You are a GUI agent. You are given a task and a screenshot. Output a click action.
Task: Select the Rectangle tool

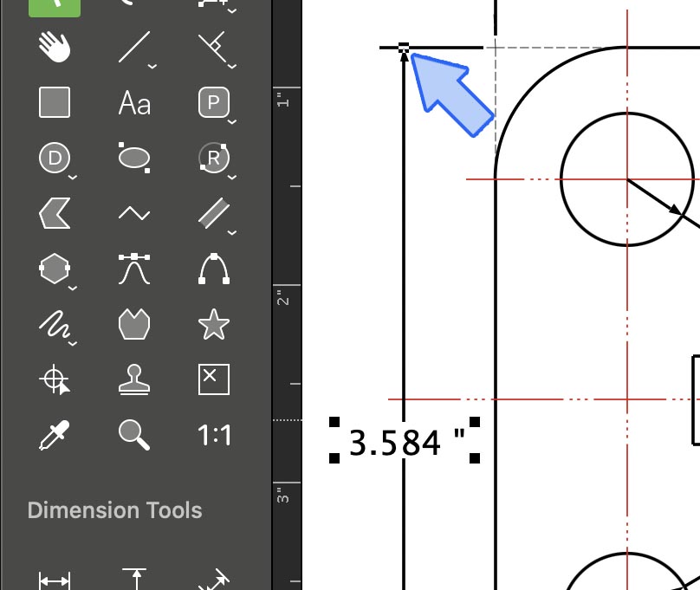click(x=55, y=102)
